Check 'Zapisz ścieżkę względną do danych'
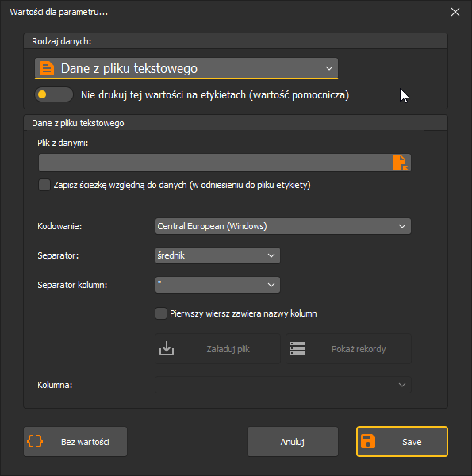472x476 pixels. click(x=44, y=185)
